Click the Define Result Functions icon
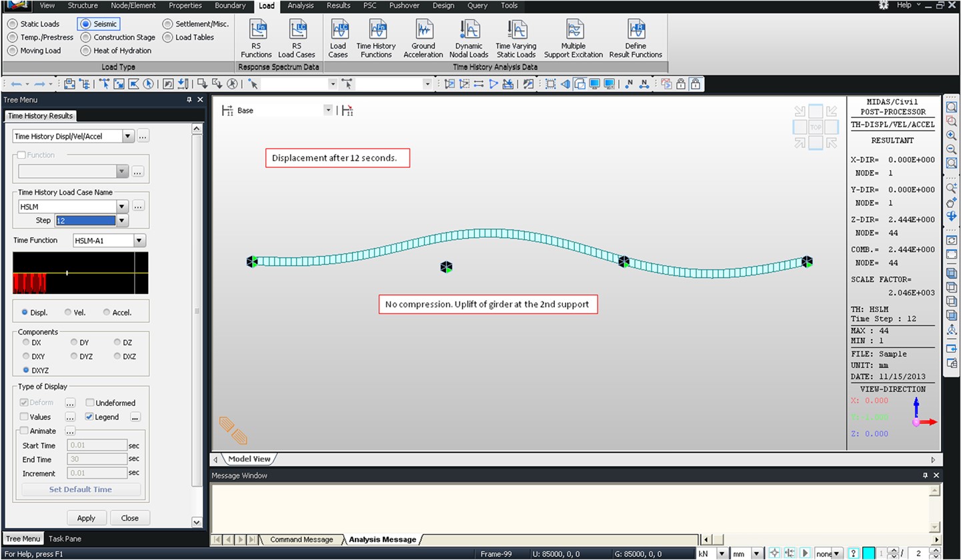The image size is (961, 560). point(635,31)
